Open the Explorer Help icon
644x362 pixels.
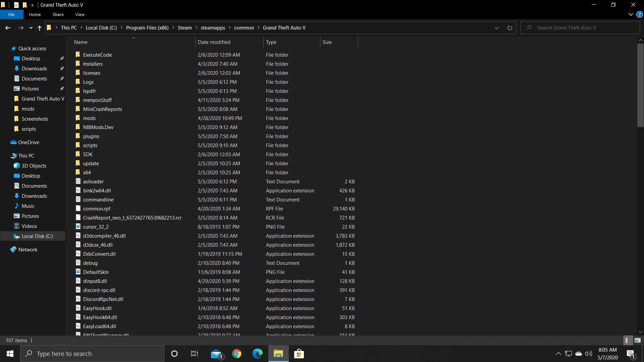pos(640,14)
